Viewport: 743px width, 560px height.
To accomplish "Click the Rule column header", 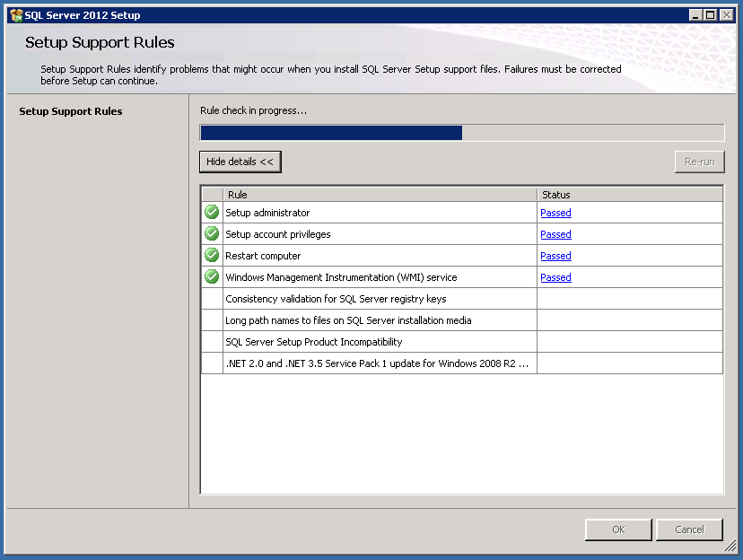I will [x=380, y=195].
